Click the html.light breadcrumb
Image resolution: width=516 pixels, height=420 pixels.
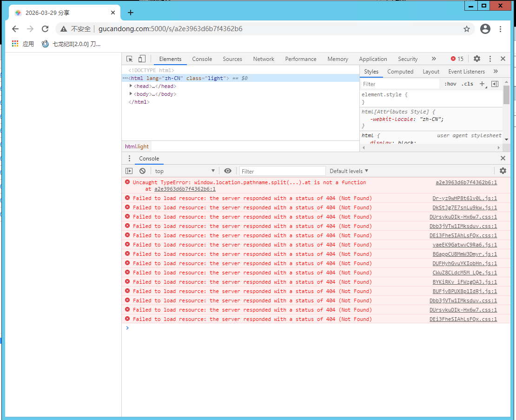(x=137, y=147)
